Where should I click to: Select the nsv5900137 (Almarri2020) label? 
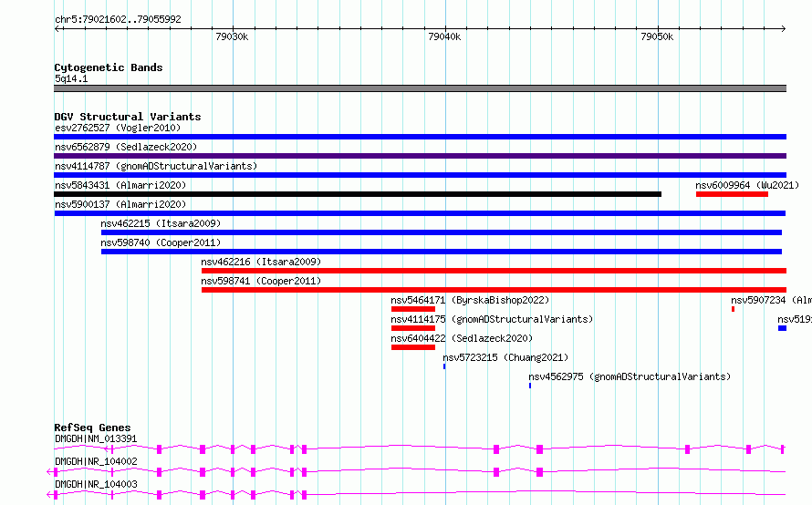pos(120,204)
